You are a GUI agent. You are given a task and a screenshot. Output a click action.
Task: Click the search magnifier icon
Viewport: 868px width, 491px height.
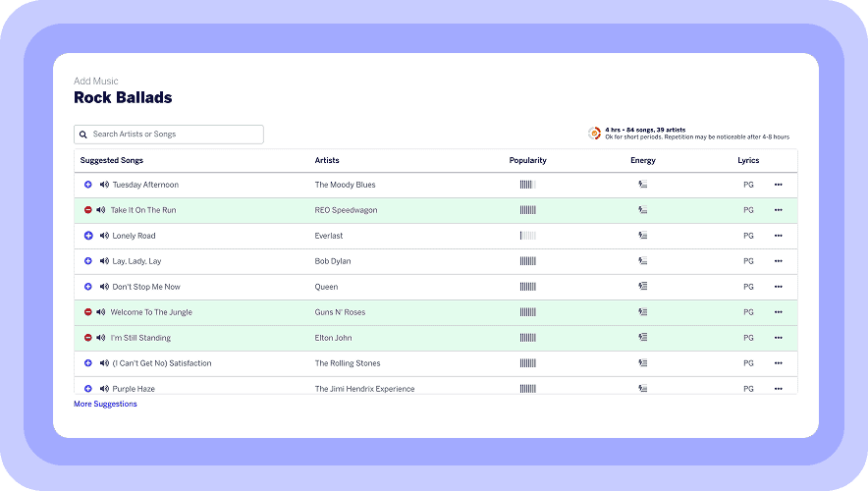(83, 135)
